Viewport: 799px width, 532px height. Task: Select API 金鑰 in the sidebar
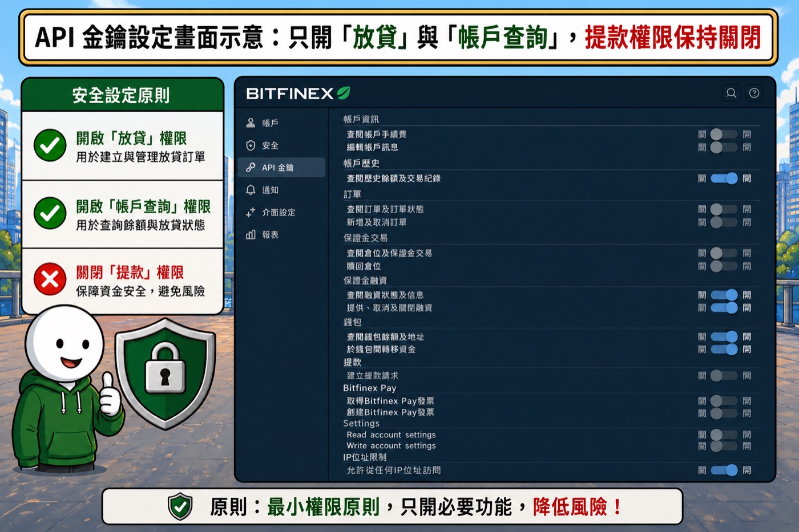(281, 168)
